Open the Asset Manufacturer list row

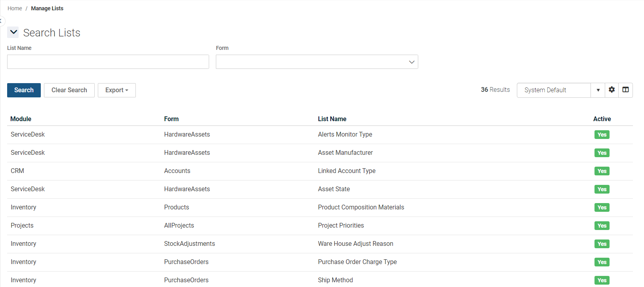[x=345, y=153]
